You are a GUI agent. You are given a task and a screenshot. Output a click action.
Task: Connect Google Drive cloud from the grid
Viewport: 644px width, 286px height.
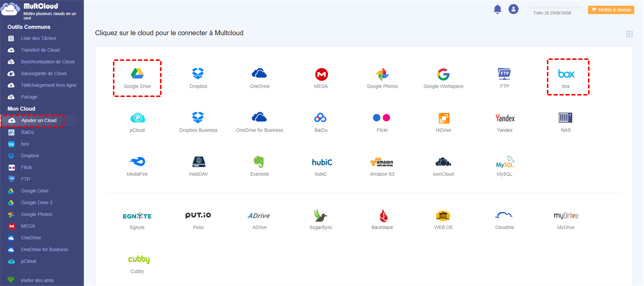tap(137, 78)
